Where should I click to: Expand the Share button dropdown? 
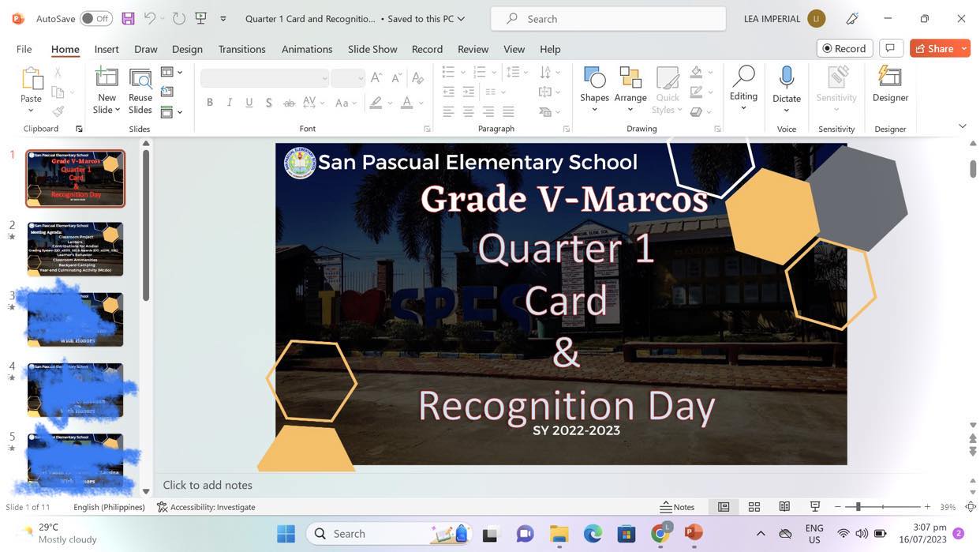(963, 48)
